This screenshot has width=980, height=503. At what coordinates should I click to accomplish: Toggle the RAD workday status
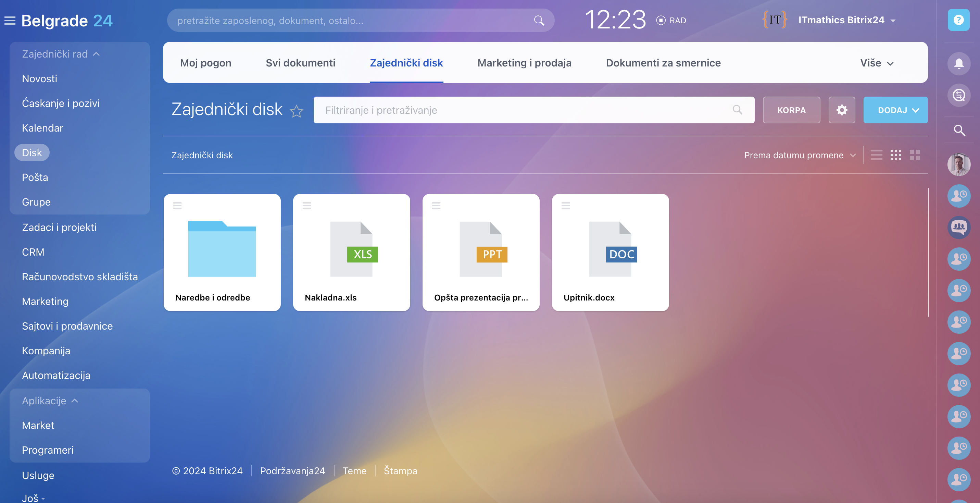(671, 21)
